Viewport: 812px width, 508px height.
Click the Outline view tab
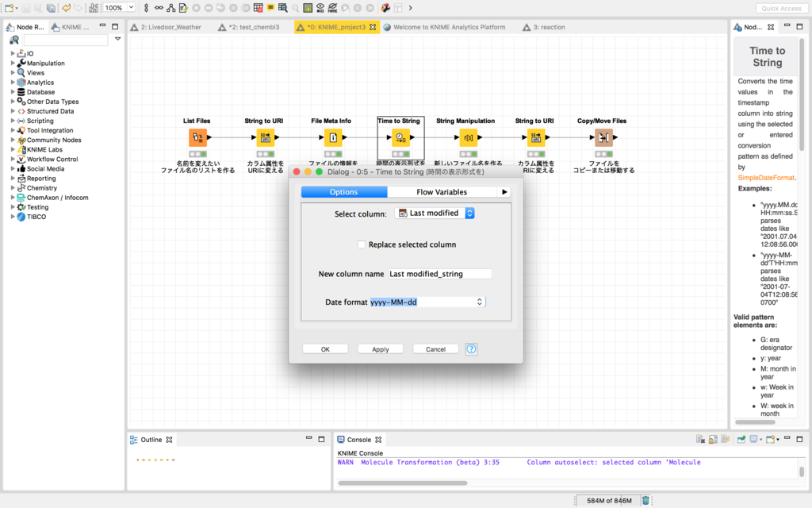point(151,440)
